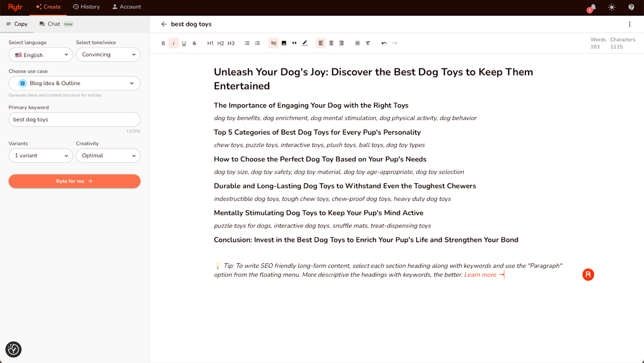Open the language dropdown showing English
Screen dimensions: 644x363
tap(40, 55)
